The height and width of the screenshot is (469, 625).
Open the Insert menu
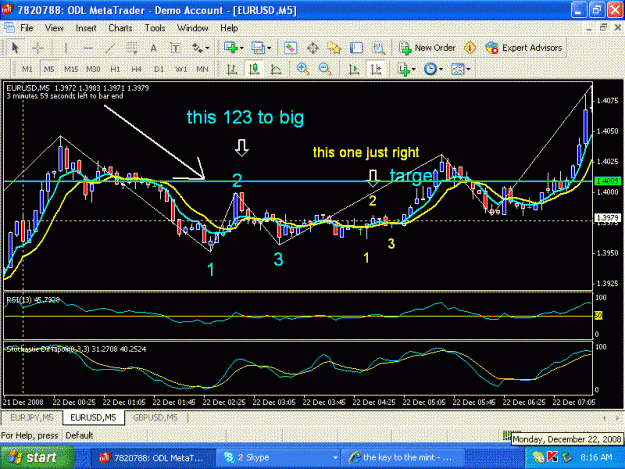point(86,28)
